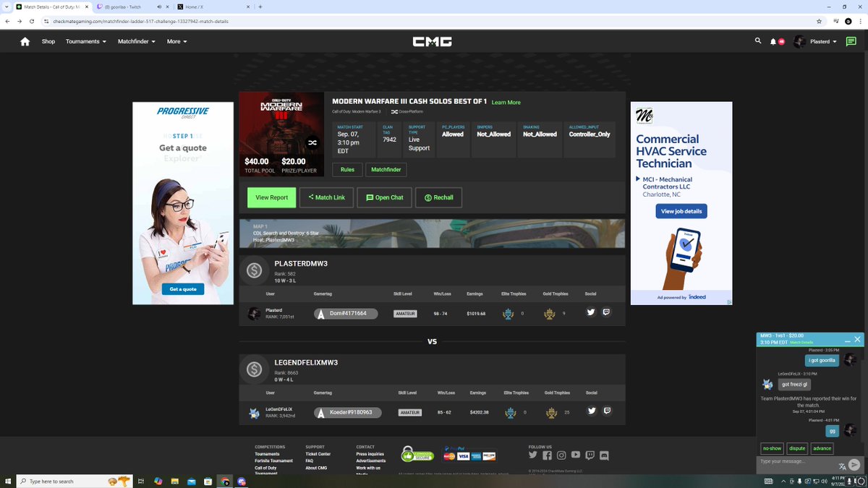
Task: Click the Match Link button
Action: click(326, 197)
